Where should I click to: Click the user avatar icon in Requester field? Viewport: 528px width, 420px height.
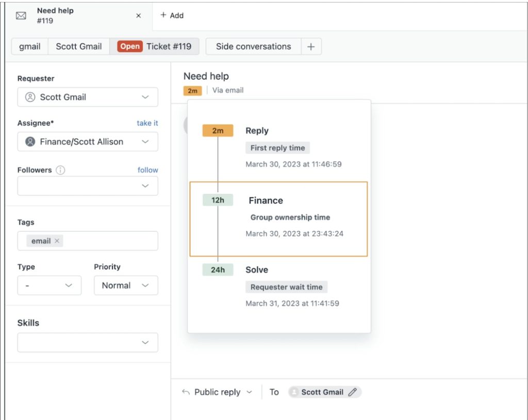pos(30,97)
